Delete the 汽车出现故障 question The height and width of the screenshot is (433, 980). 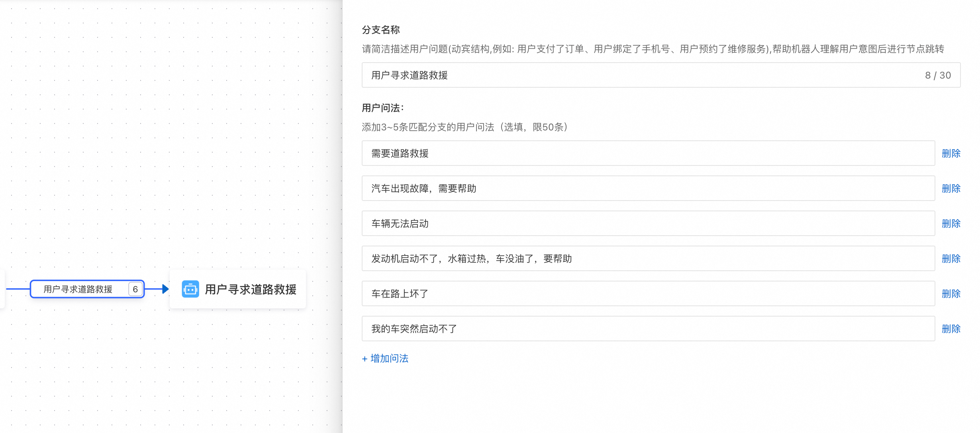coord(951,188)
